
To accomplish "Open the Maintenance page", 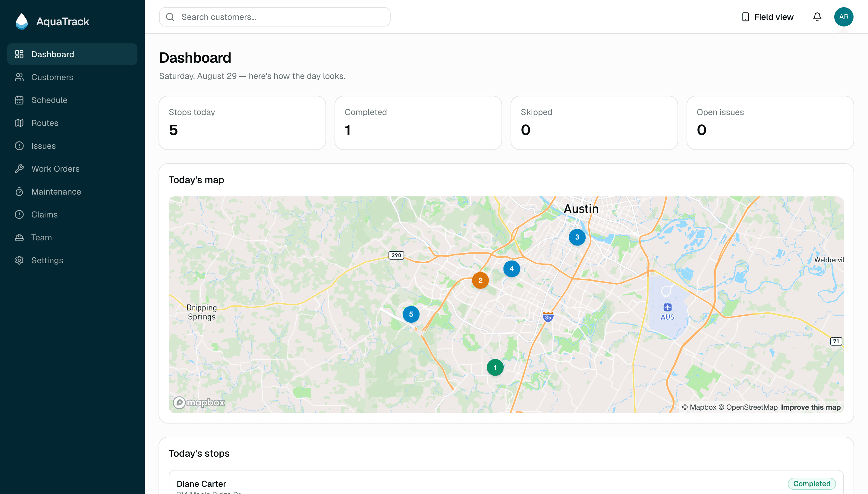I will point(72,192).
